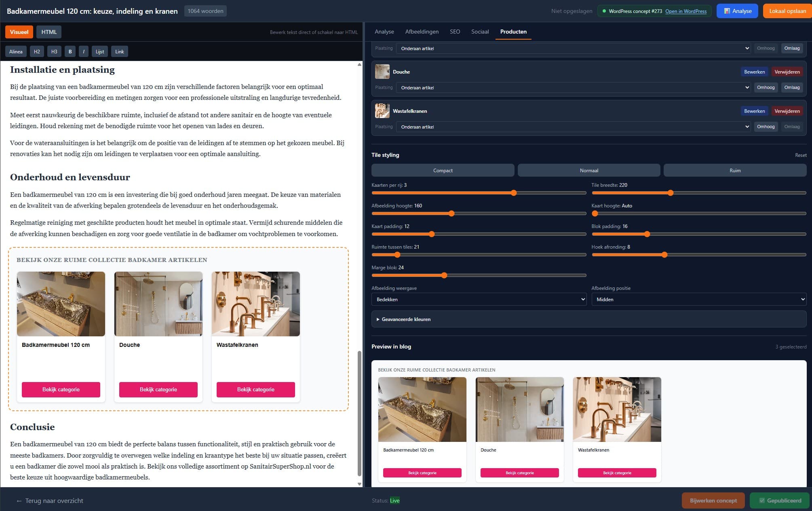Click the 1064 woorden word count badge
This screenshot has width=812, height=511.
click(205, 11)
